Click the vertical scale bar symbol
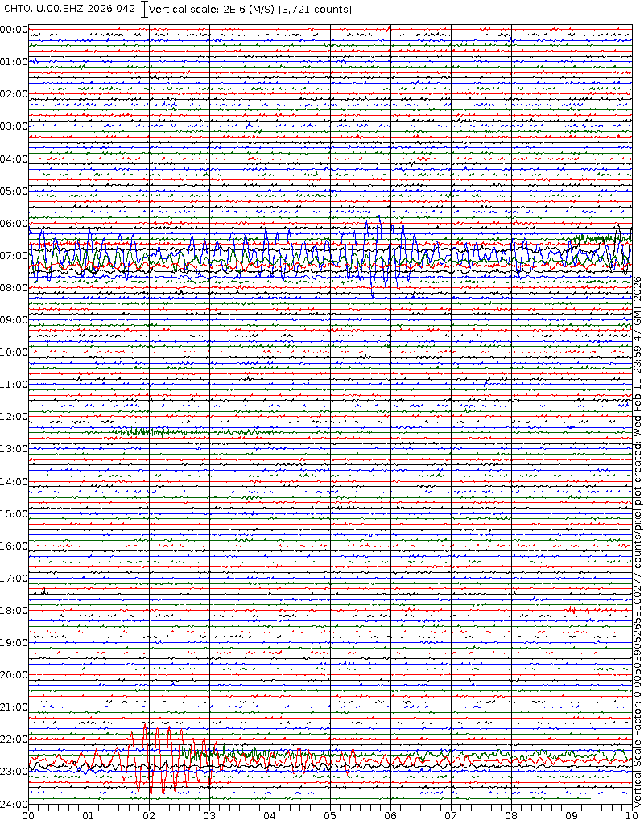 (x=144, y=10)
